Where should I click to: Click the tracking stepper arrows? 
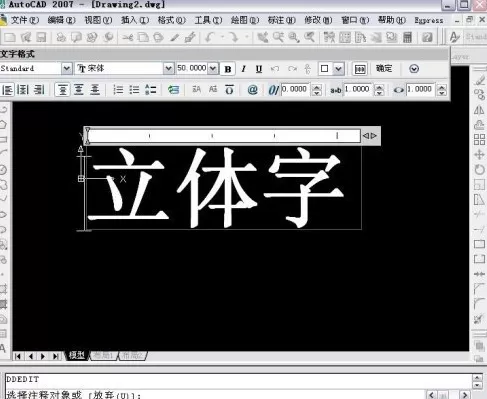[x=379, y=90]
